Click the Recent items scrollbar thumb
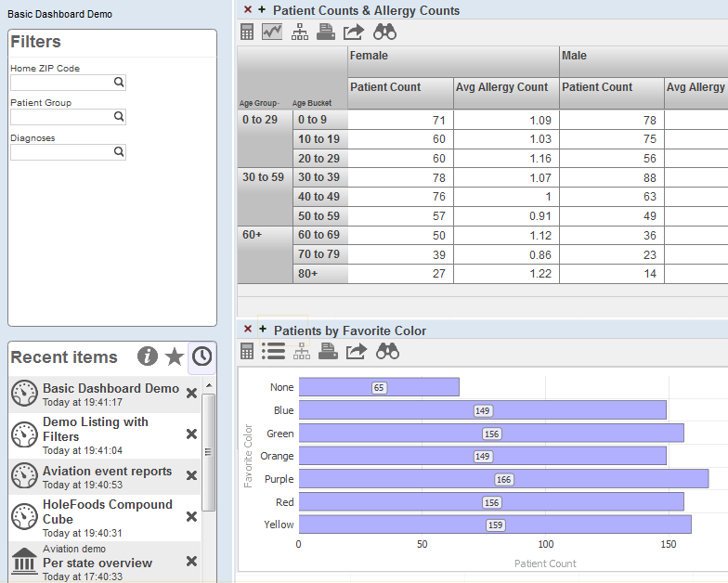The height and width of the screenshot is (583, 728). 208,452
